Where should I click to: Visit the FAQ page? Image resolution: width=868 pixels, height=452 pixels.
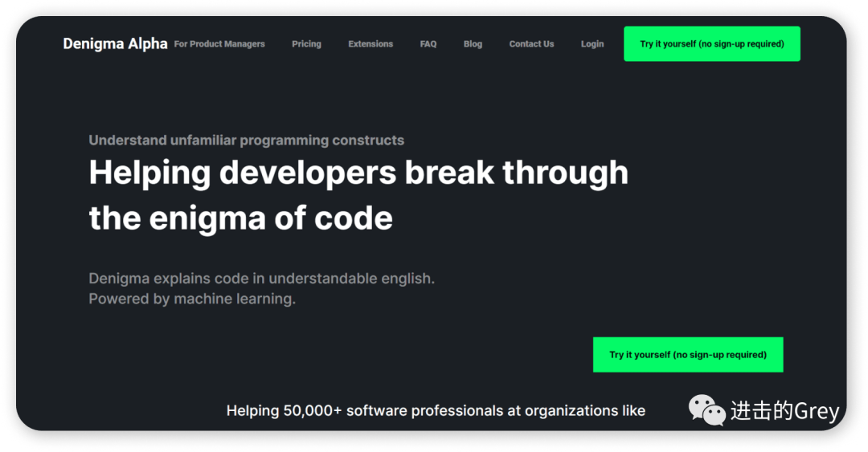[428, 43]
